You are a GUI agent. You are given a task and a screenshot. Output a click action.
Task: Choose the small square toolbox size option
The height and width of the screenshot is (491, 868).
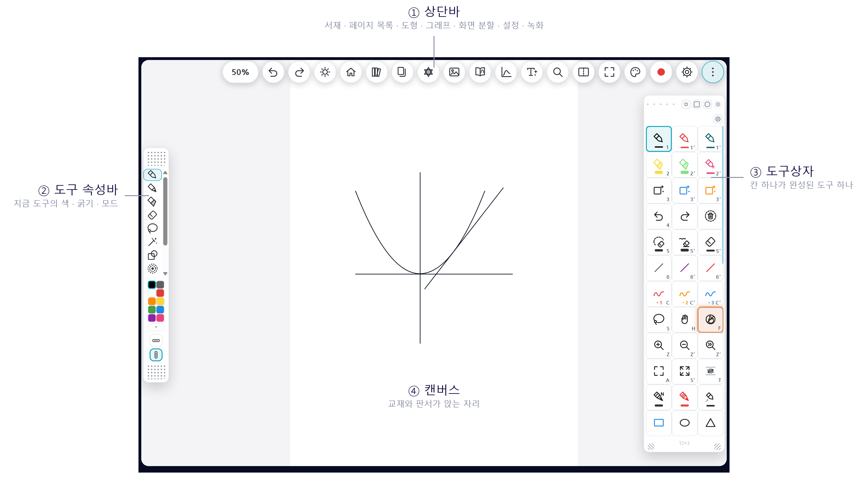pos(686,104)
